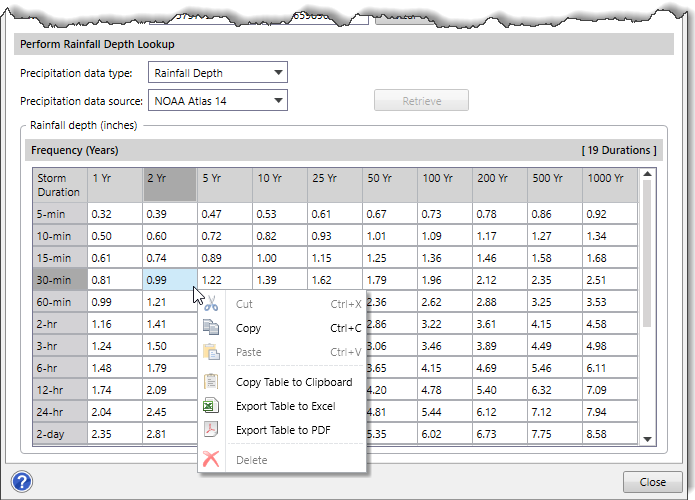Open the Precipitation data type dropdown
Image resolution: width=695 pixels, height=500 pixels.
coord(218,72)
